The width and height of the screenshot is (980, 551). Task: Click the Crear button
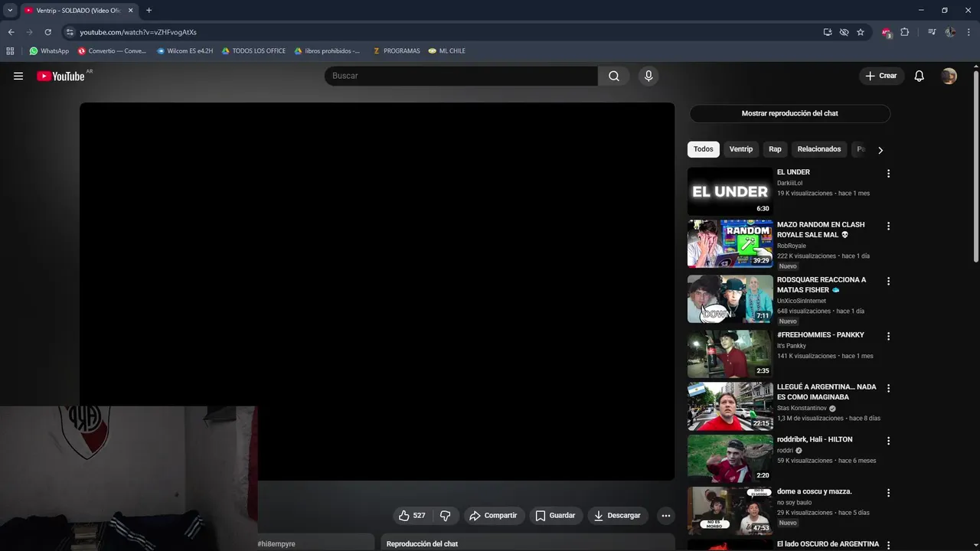coord(881,76)
